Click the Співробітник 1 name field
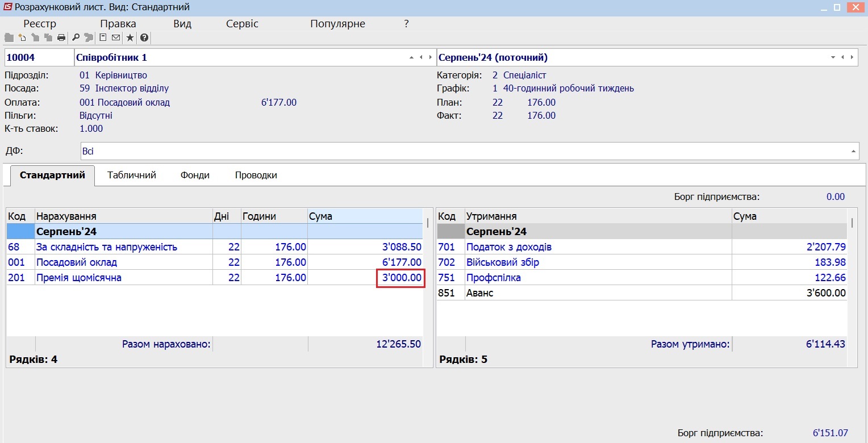This screenshot has width=868, height=443. point(256,57)
